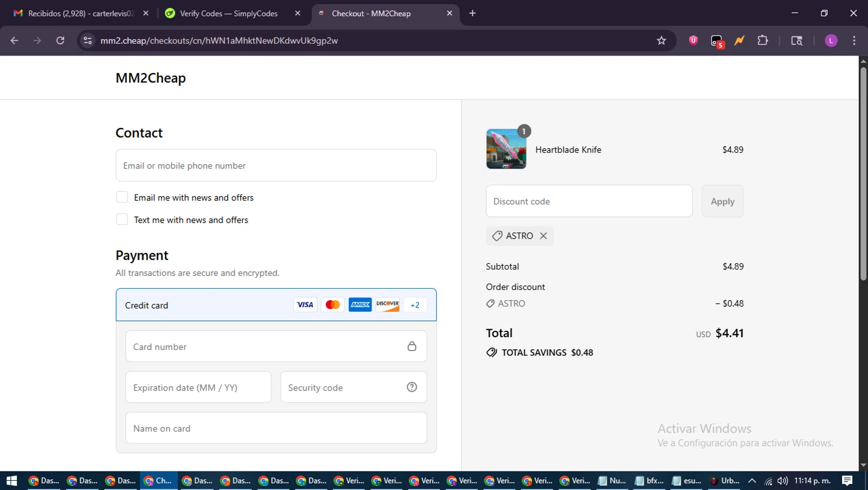
Task: Go forward in browser history
Action: click(x=37, y=40)
